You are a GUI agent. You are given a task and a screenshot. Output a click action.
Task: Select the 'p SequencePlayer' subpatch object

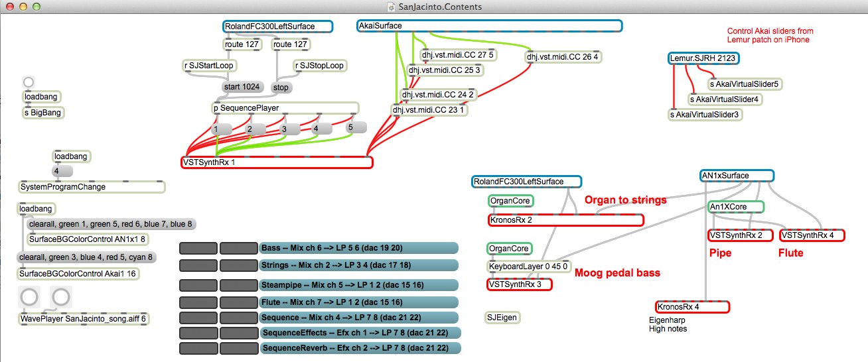pos(285,107)
